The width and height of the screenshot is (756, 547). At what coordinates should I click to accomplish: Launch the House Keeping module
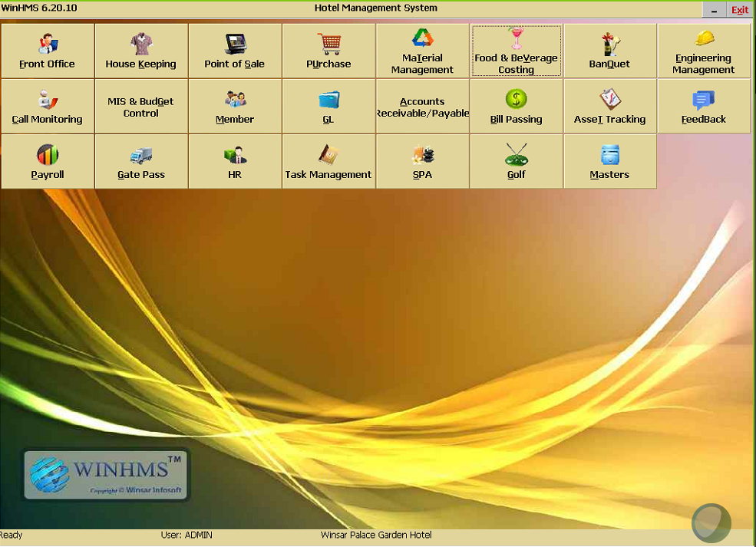click(x=141, y=51)
